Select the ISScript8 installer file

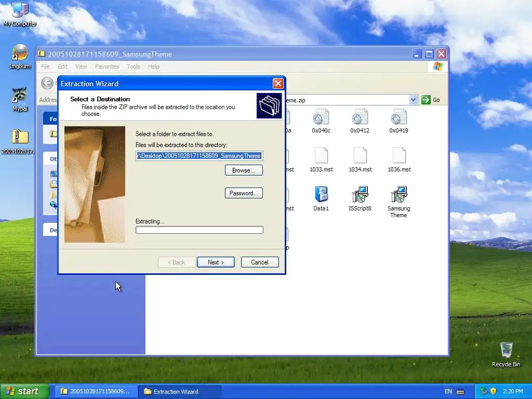pos(360,199)
